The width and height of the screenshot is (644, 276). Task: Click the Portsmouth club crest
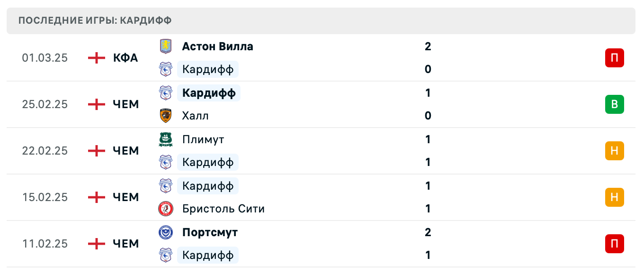[x=166, y=232]
